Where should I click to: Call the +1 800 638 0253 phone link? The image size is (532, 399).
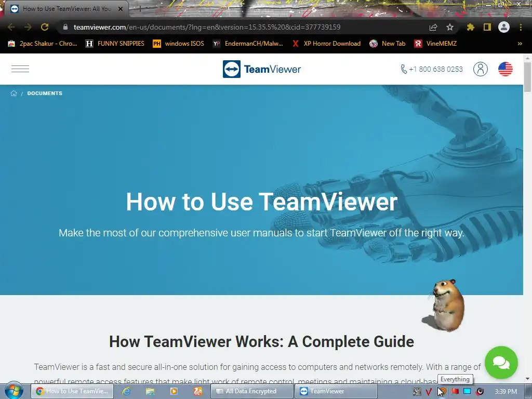(432, 69)
